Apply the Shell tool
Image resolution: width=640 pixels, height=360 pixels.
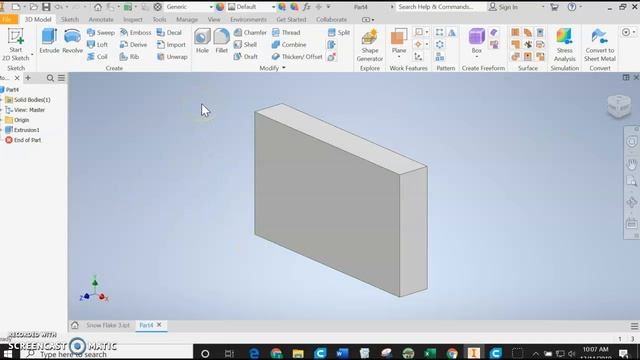[x=245, y=44]
